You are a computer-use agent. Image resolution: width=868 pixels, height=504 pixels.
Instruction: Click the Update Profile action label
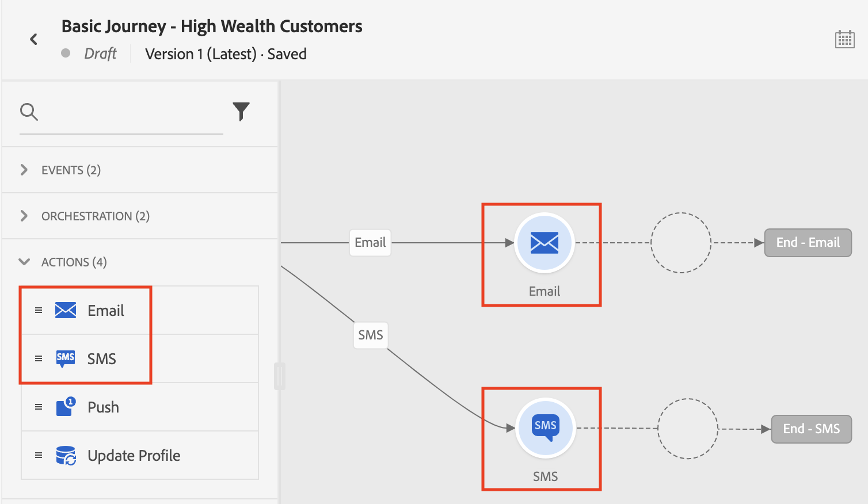pos(134,456)
